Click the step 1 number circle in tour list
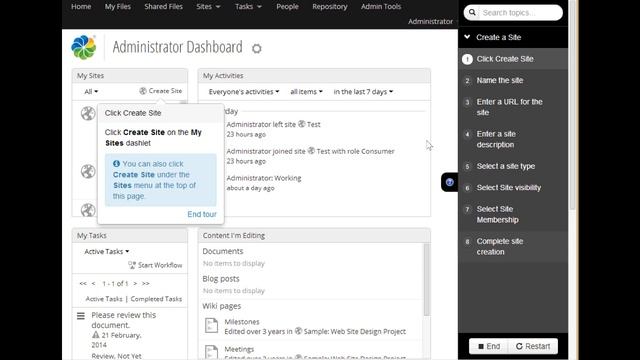The image size is (640, 360). click(x=467, y=59)
